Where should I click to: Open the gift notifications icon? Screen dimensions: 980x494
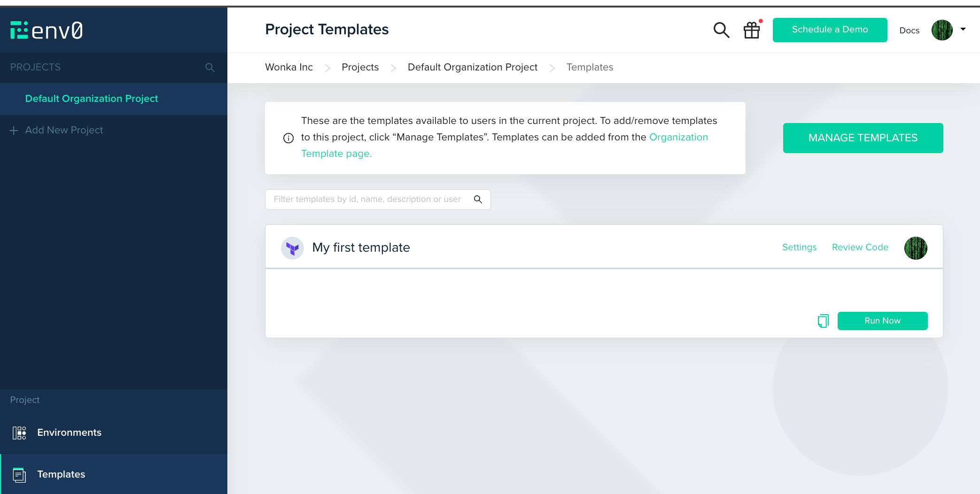(751, 30)
